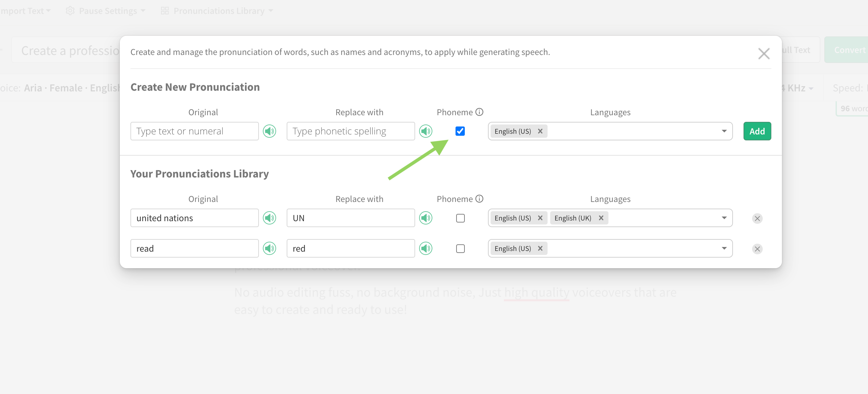Click the speaker icon for UN Replace with
The image size is (868, 394).
click(x=426, y=218)
